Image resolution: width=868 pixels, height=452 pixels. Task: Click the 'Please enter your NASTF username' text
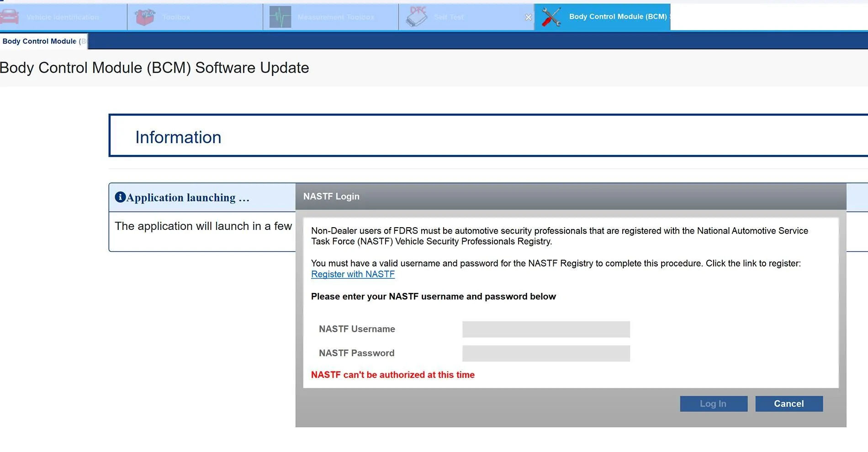tap(434, 297)
